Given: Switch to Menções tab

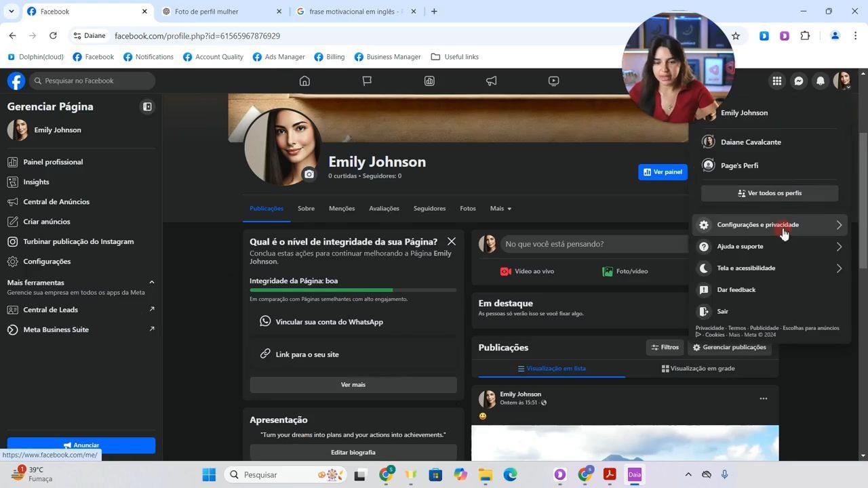Looking at the screenshot, I should (342, 209).
